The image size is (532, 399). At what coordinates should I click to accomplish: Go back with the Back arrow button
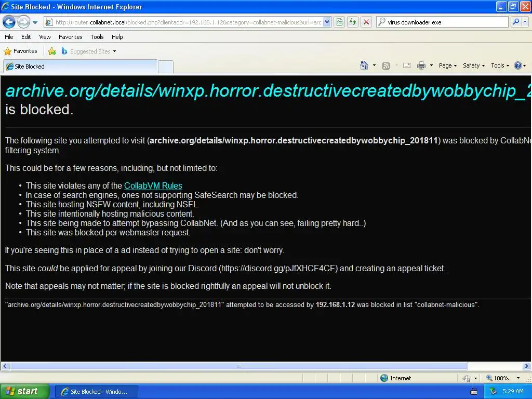tap(9, 22)
